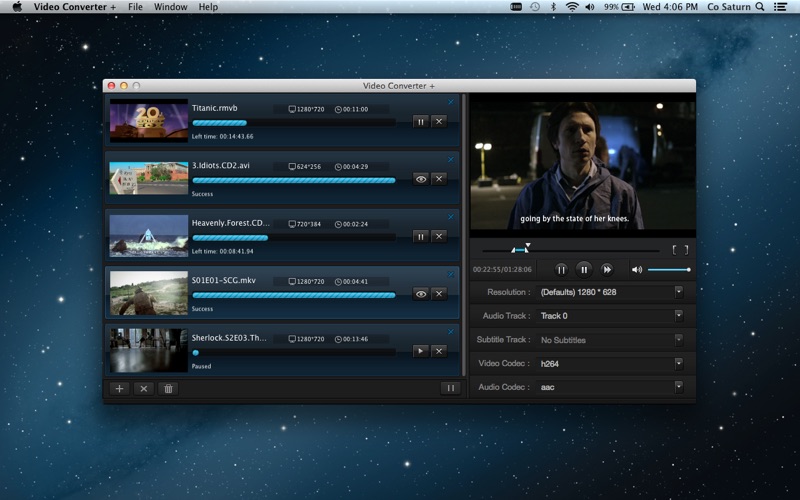Open the Help menu
This screenshot has height=500, width=800.
(208, 7)
